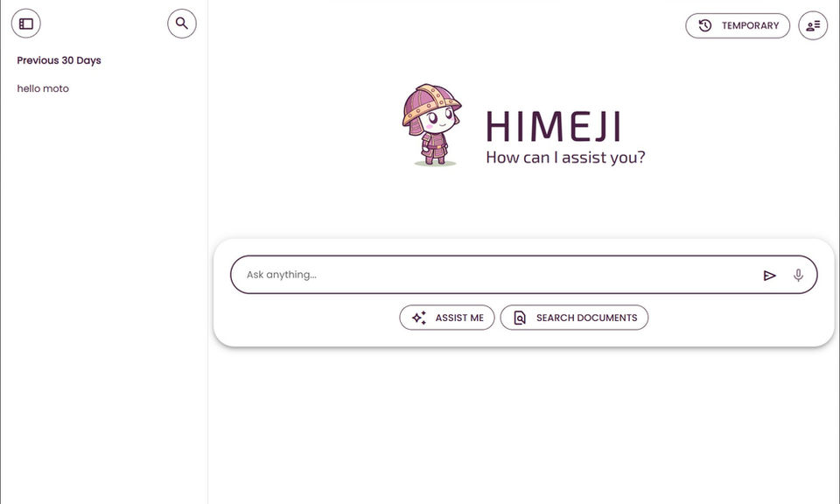The image size is (840, 504).
Task: Click the Assist Me button
Action: pyautogui.click(x=447, y=318)
